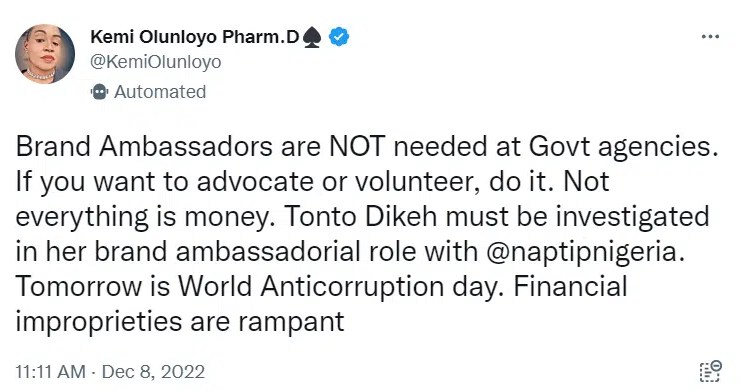Screen dimensions: 741x392
Task: Click the black spade emoji after Pharm.D
Action: [x=312, y=37]
